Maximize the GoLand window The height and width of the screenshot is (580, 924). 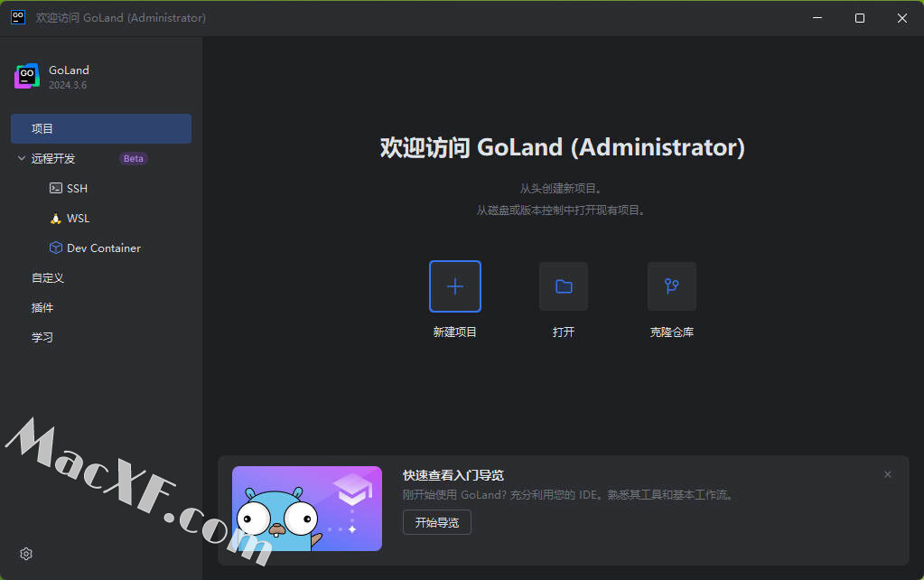860,18
